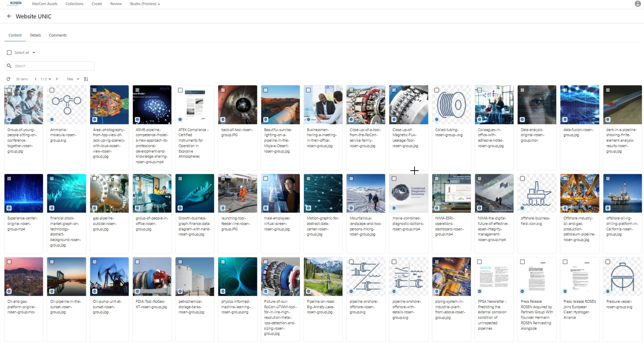The image size is (644, 344).
Task: Click the globe icon on the ATEX Compliance card
Action: click(180, 119)
